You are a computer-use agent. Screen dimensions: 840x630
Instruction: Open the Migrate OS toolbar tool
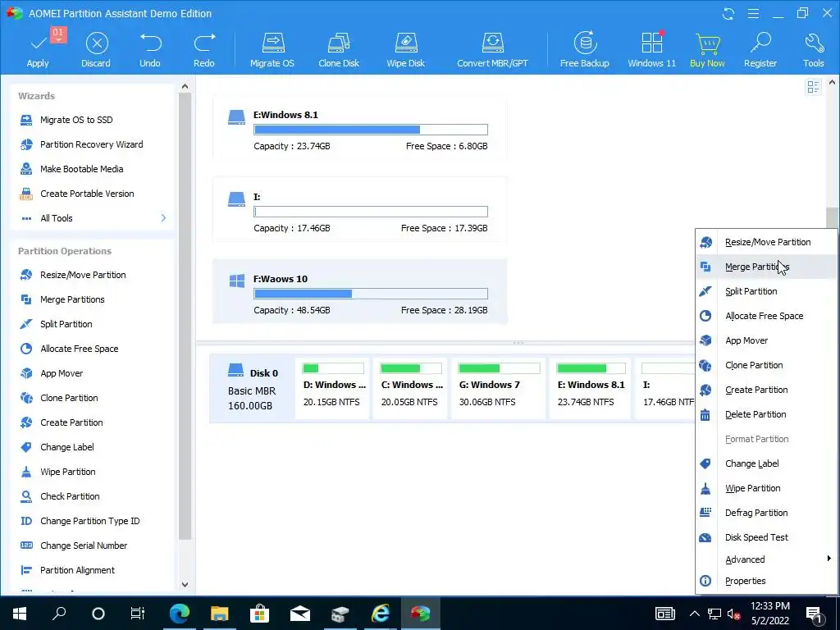[272, 49]
